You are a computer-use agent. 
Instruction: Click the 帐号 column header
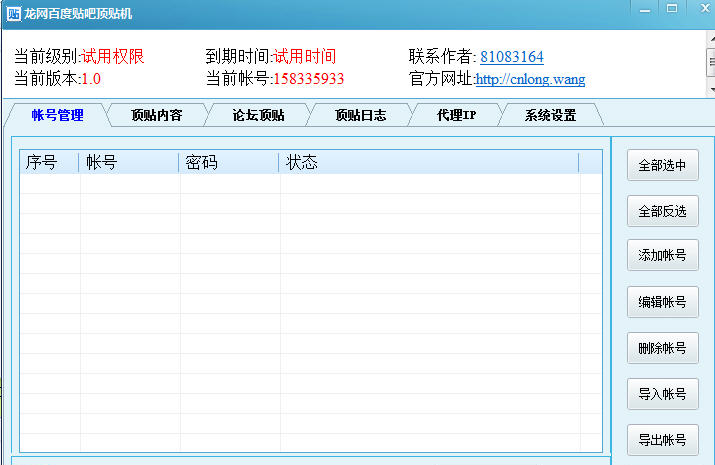tap(129, 162)
